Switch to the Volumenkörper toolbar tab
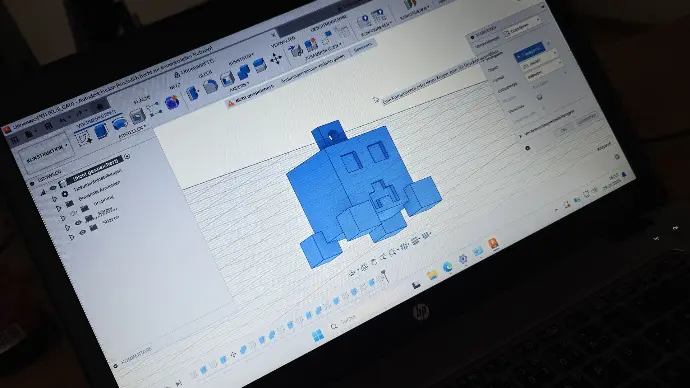 (x=95, y=119)
